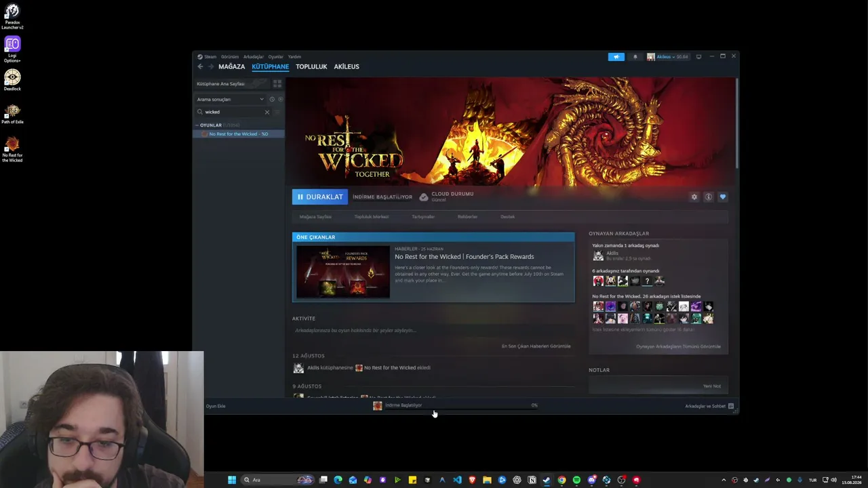
Task: Open 'Arama sonuçları' collection dropdown
Action: pos(231,100)
